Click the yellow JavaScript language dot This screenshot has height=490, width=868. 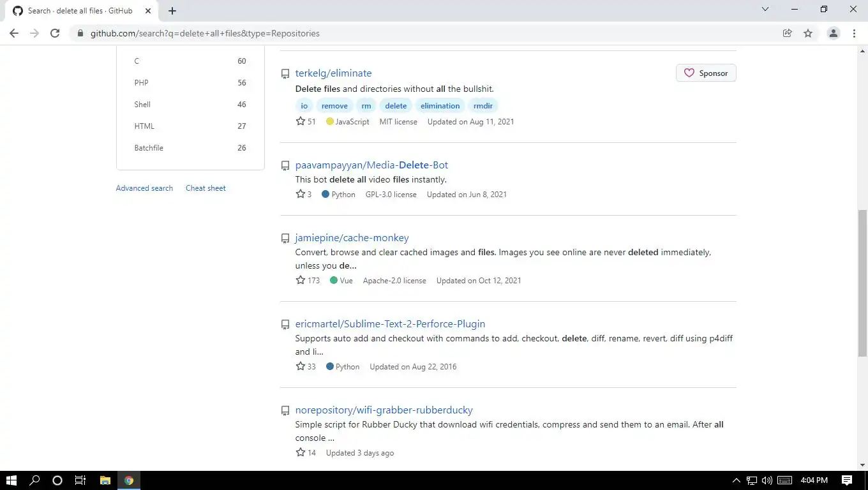click(x=330, y=121)
